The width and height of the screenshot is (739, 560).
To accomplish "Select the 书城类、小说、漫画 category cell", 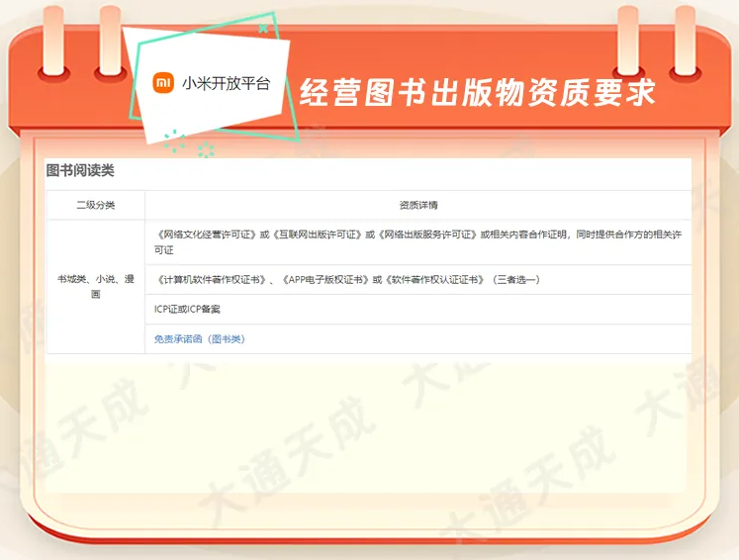I will click(96, 287).
